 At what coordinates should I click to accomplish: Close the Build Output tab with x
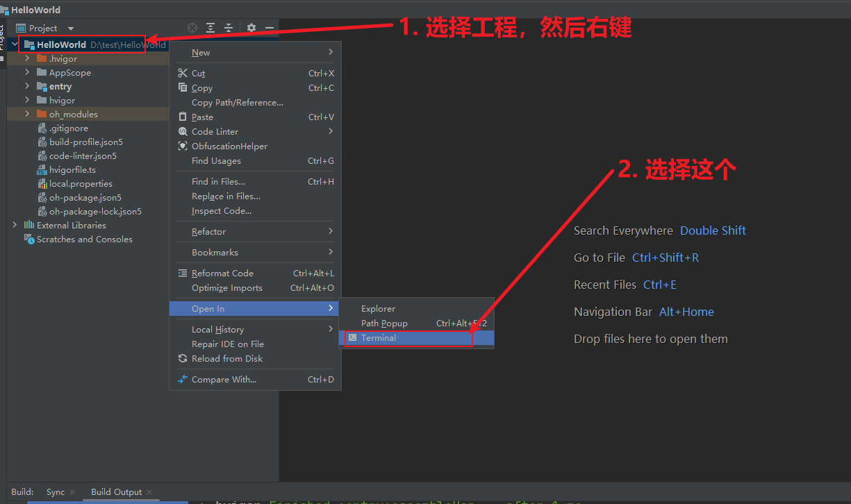(x=149, y=492)
